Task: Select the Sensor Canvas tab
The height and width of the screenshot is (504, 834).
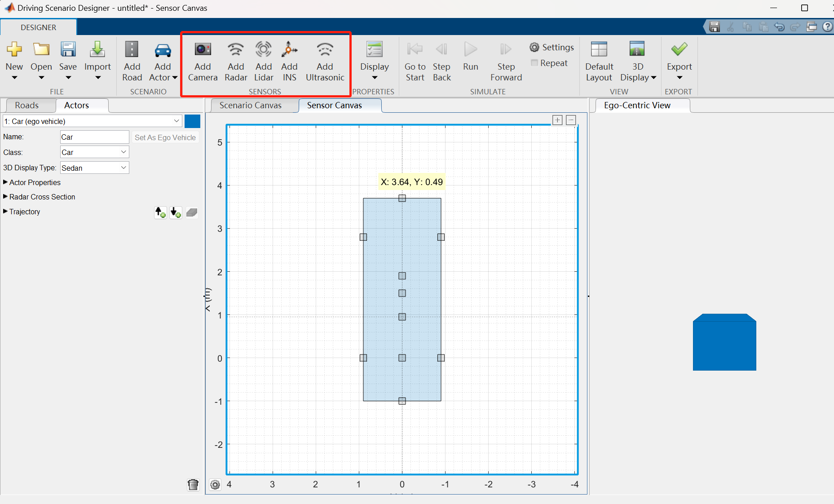Action: click(335, 105)
